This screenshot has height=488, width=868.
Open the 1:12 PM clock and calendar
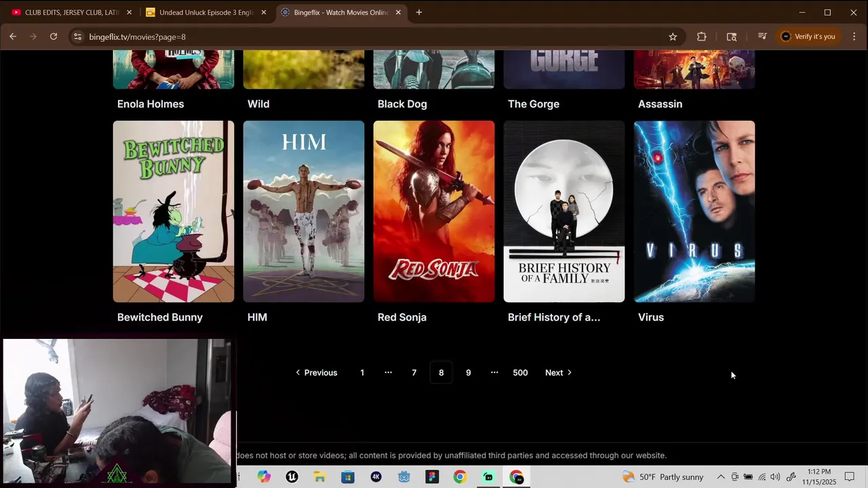[819, 476]
